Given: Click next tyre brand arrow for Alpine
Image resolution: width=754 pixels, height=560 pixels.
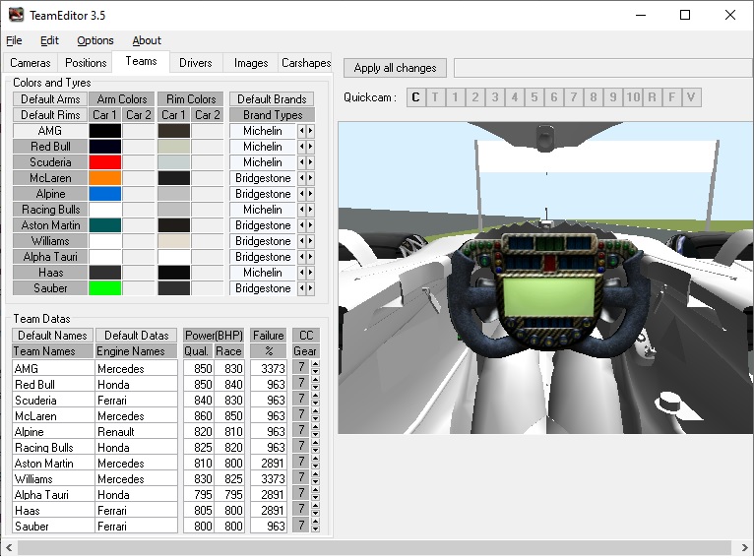Looking at the screenshot, I should [x=310, y=194].
